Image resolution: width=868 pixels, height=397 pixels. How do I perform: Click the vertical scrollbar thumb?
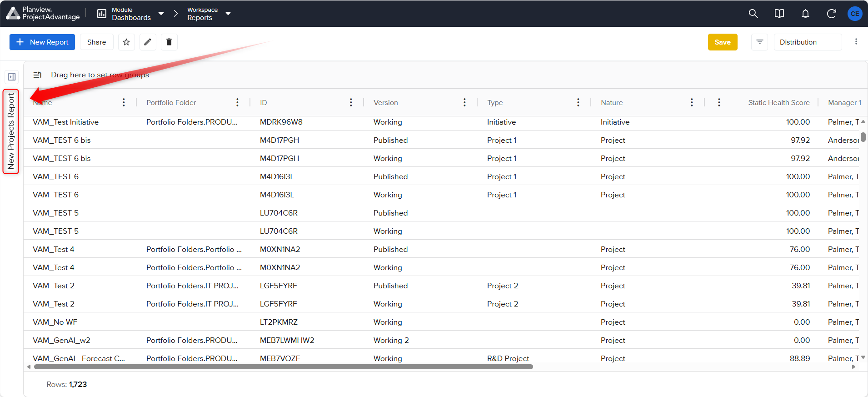(863, 137)
